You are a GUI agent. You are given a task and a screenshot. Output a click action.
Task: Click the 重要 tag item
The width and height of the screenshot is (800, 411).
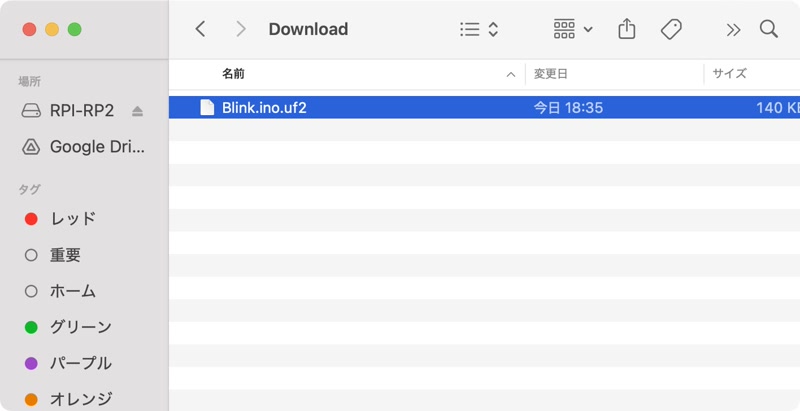click(65, 255)
